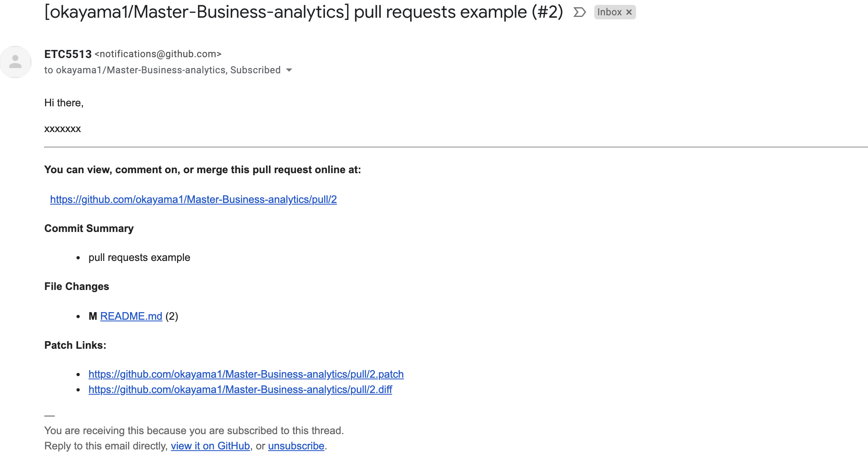Open the pull/2 GitHub pull request link
Screen dimensions: 868x476
[193, 199]
